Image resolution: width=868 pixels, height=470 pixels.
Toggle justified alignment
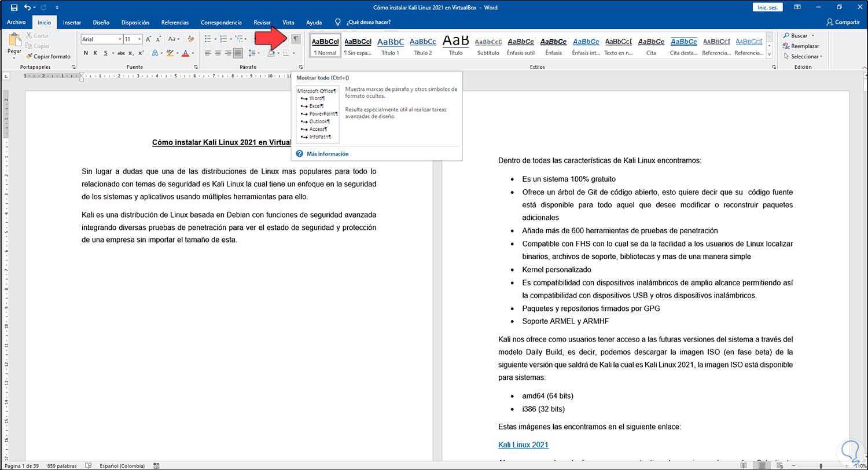pos(238,53)
